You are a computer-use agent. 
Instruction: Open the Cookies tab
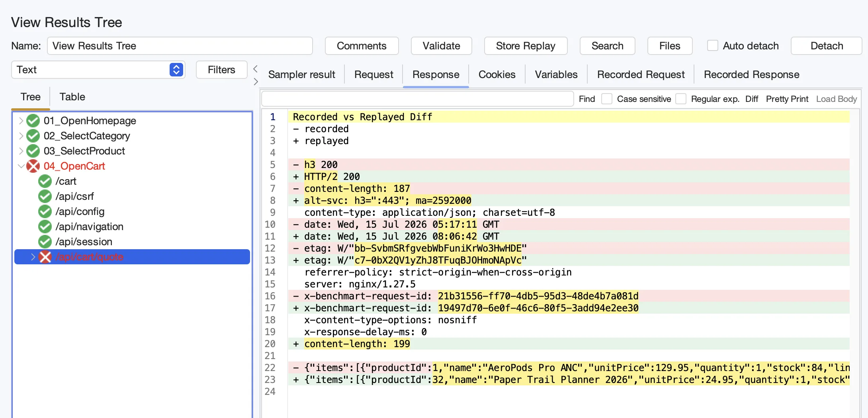pyautogui.click(x=497, y=74)
